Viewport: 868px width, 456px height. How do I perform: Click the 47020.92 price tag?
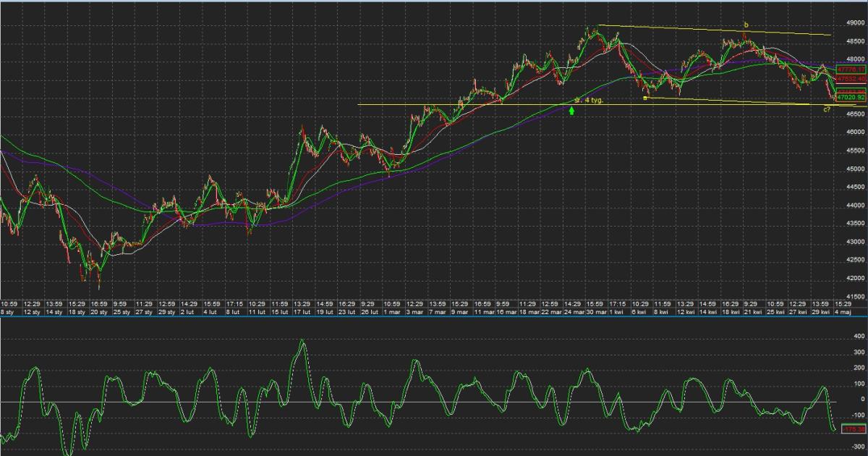(x=851, y=96)
